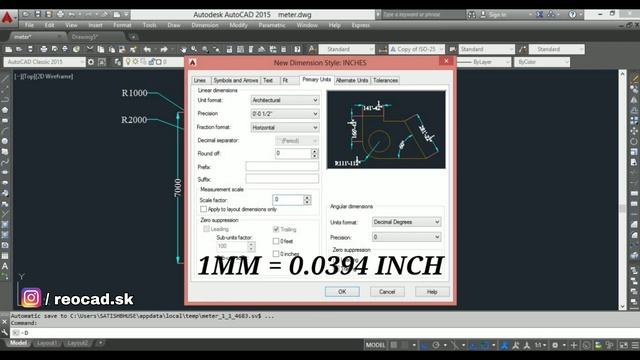Image resolution: width=640 pixels, height=360 pixels.
Task: Open status bar Customization menu icon
Action: 635,345
